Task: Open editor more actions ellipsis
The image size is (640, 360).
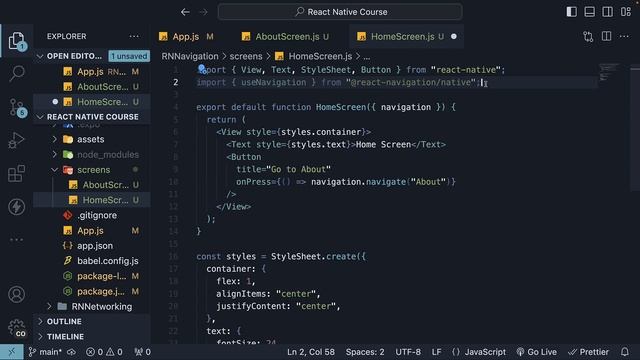Action: [x=624, y=36]
